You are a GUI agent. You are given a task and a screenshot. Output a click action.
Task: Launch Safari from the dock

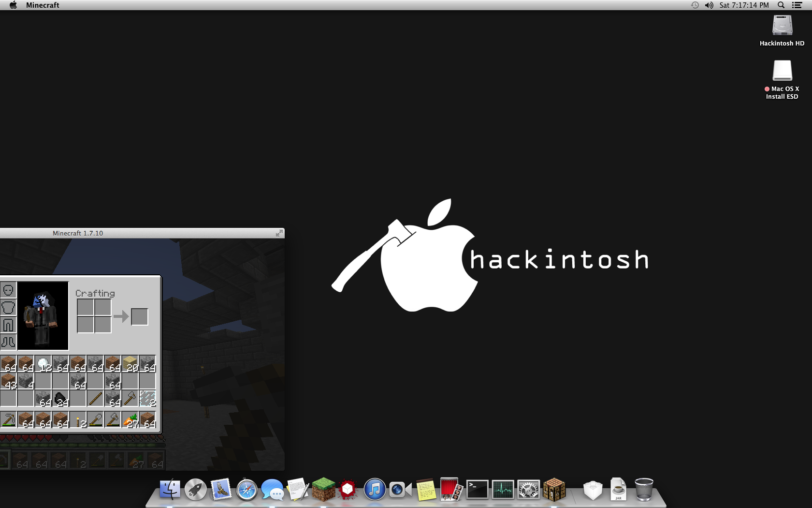(x=246, y=490)
